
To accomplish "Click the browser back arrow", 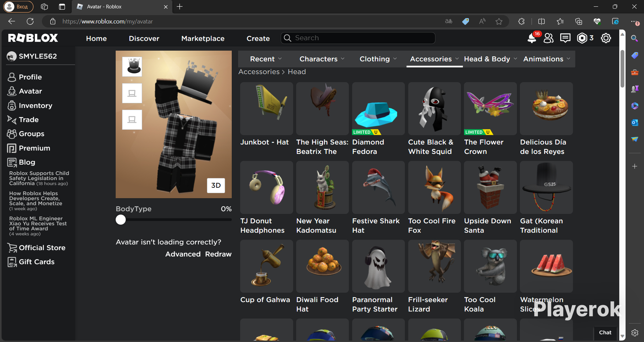I will point(12,21).
